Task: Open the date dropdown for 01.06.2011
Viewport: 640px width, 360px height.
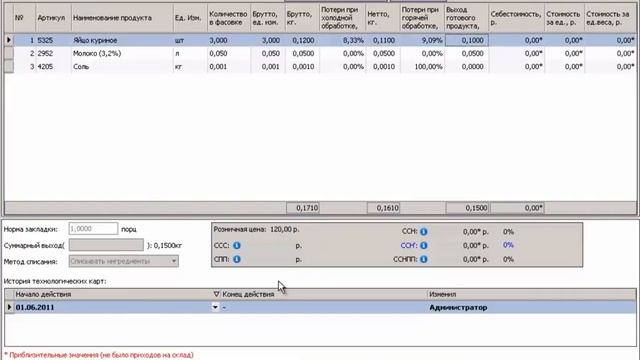Action: pyautogui.click(x=215, y=307)
